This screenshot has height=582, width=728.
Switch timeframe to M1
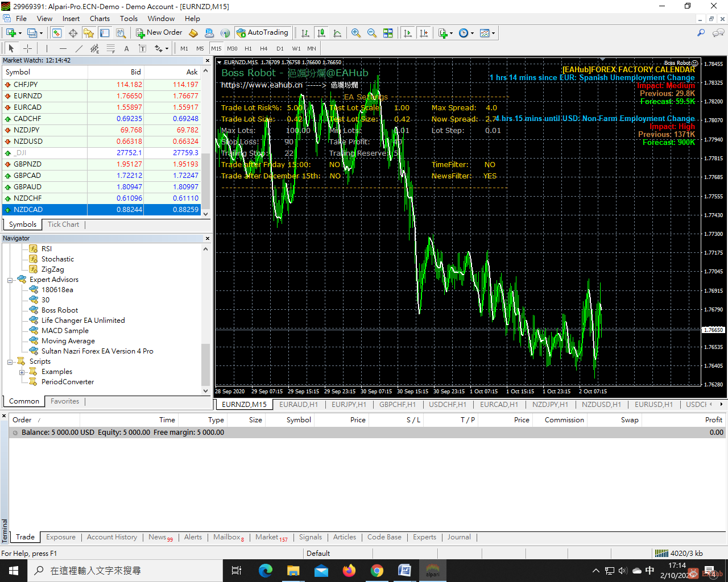tap(184, 48)
